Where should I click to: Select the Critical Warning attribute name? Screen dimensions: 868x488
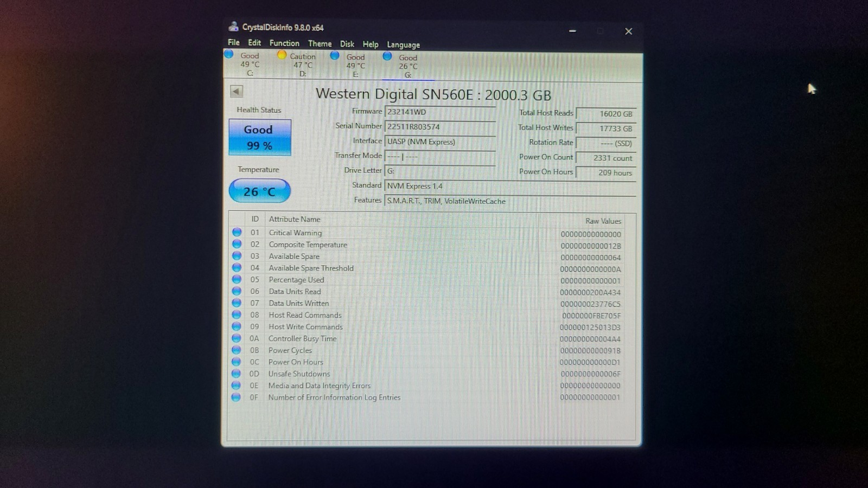point(295,233)
